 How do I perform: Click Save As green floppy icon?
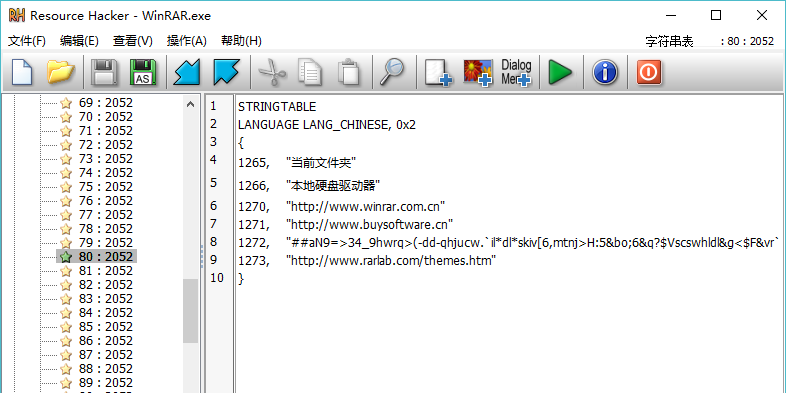tap(143, 72)
